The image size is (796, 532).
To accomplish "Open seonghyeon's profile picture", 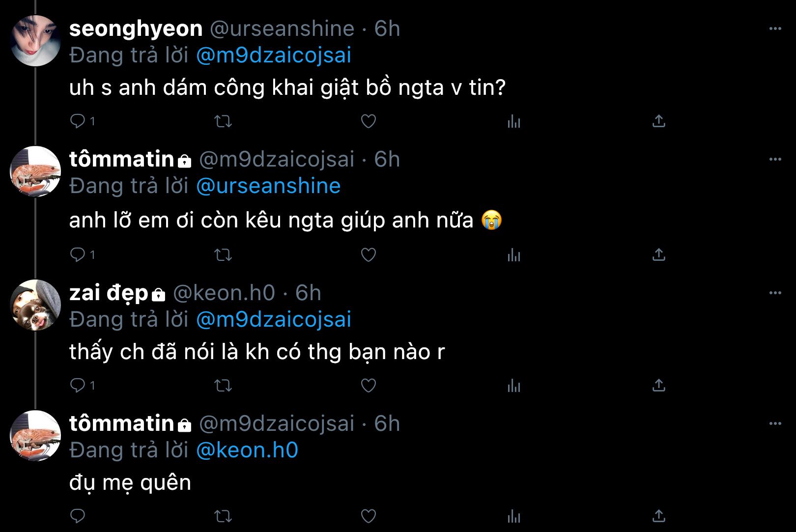I will point(35,41).
